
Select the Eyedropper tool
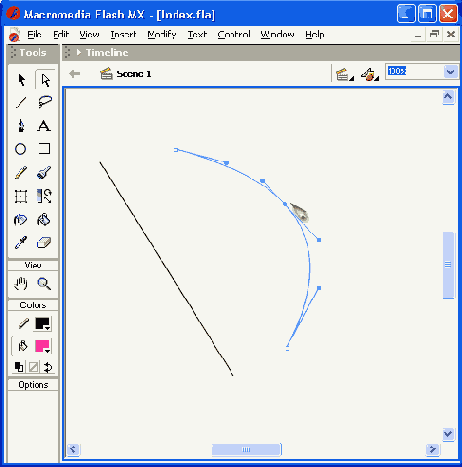(21, 243)
